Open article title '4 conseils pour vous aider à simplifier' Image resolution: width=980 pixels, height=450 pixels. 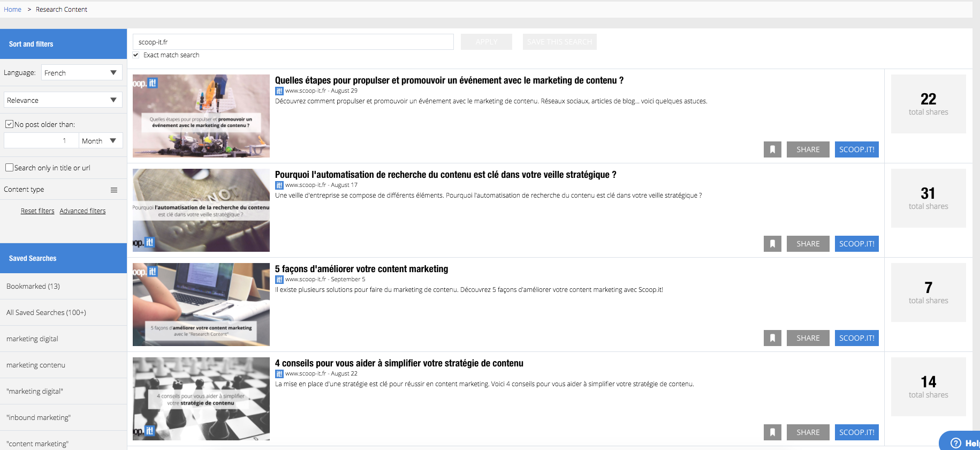(399, 363)
